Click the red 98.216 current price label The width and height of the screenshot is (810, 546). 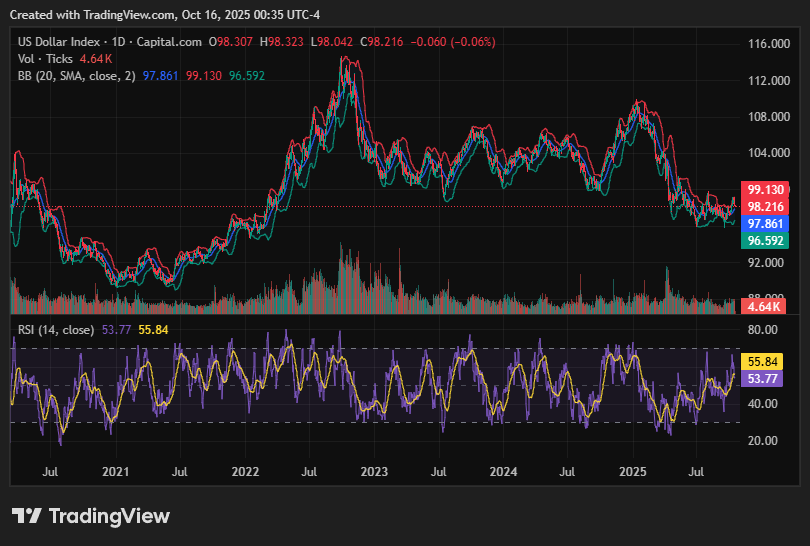pyautogui.click(x=764, y=206)
